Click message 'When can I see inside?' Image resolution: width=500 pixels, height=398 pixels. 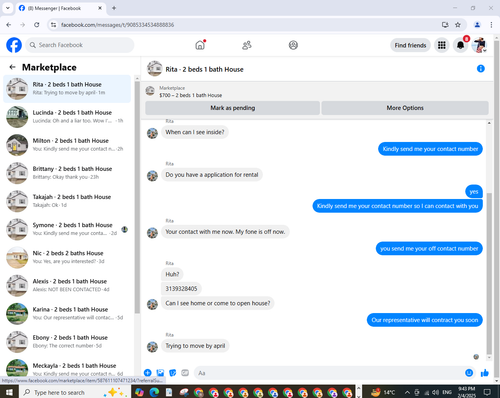pyautogui.click(x=195, y=132)
